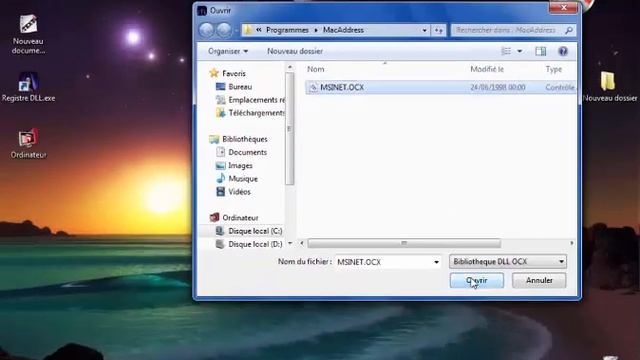The height and width of the screenshot is (360, 640).
Task: Open Disque local (D:)
Action: [x=255, y=244]
